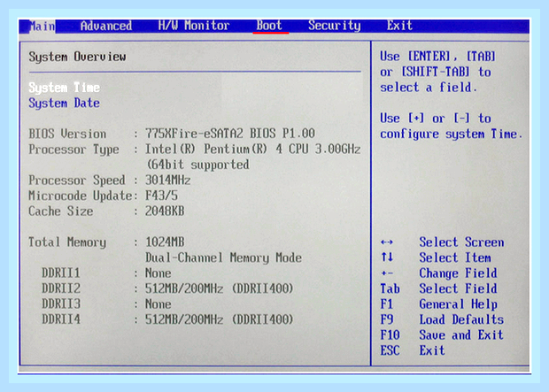Click the F43/5 microcode value
The image size is (549, 392).
[x=161, y=196]
